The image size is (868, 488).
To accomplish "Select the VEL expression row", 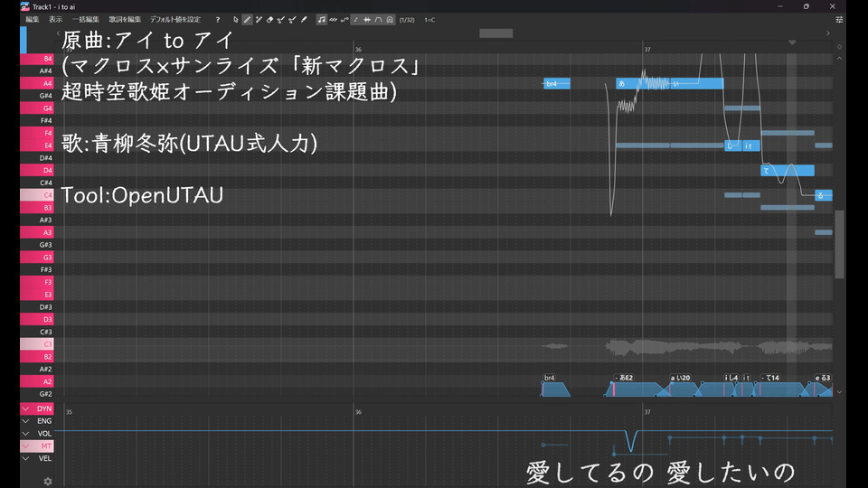I will tap(37, 459).
